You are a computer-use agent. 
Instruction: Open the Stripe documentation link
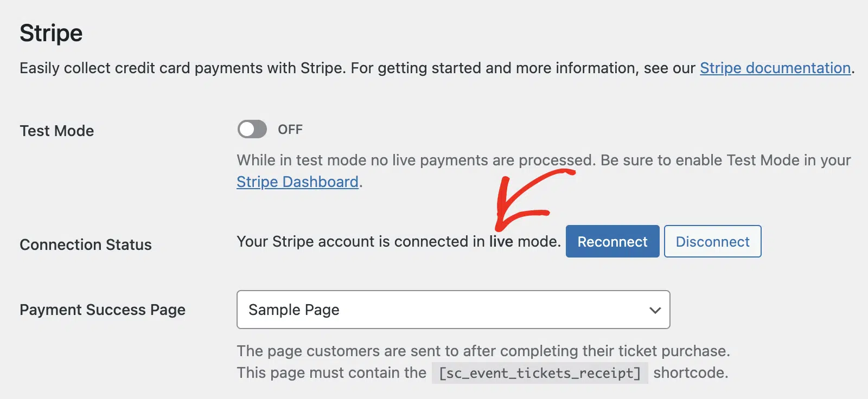(775, 68)
